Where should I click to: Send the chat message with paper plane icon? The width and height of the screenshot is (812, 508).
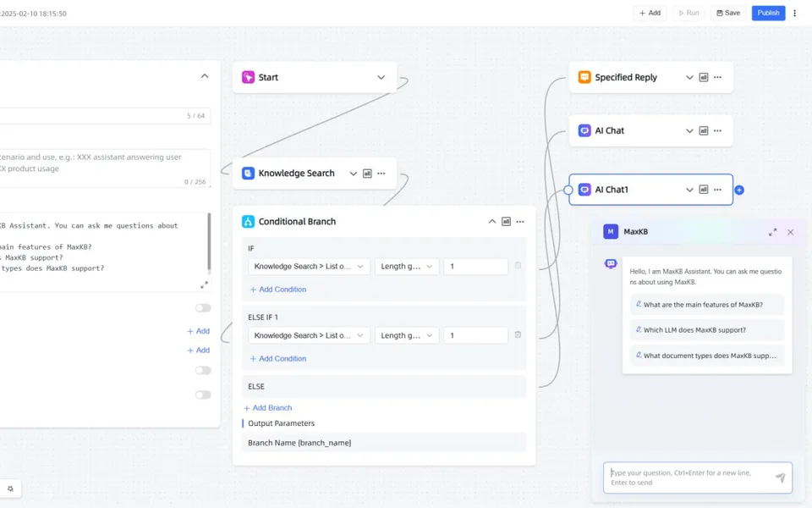[x=780, y=478]
